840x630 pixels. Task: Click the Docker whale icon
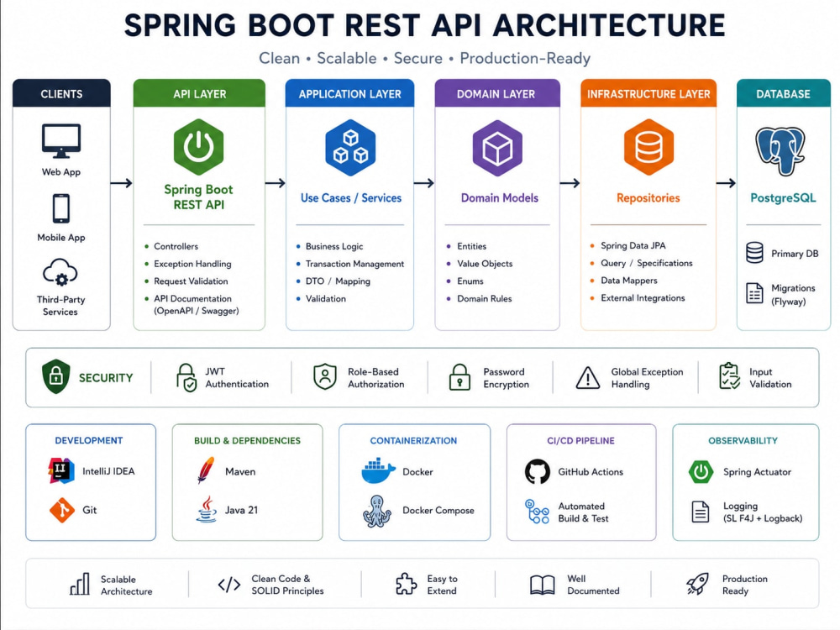pyautogui.click(x=378, y=471)
